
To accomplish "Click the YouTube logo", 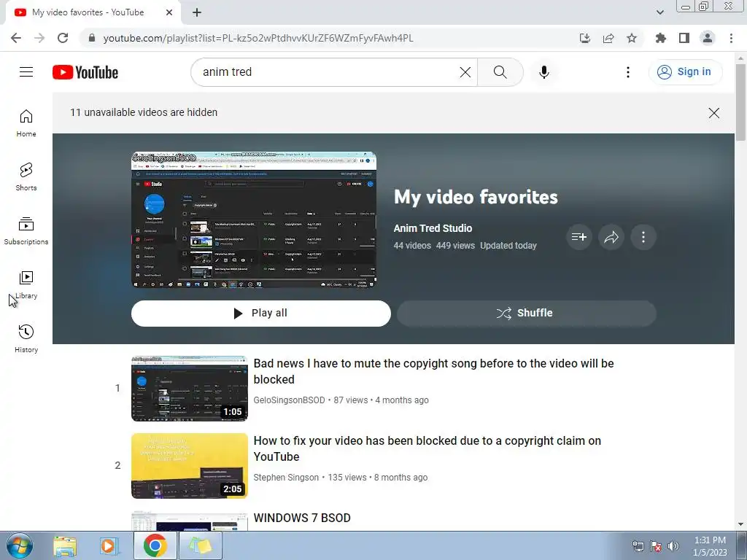I will point(85,72).
